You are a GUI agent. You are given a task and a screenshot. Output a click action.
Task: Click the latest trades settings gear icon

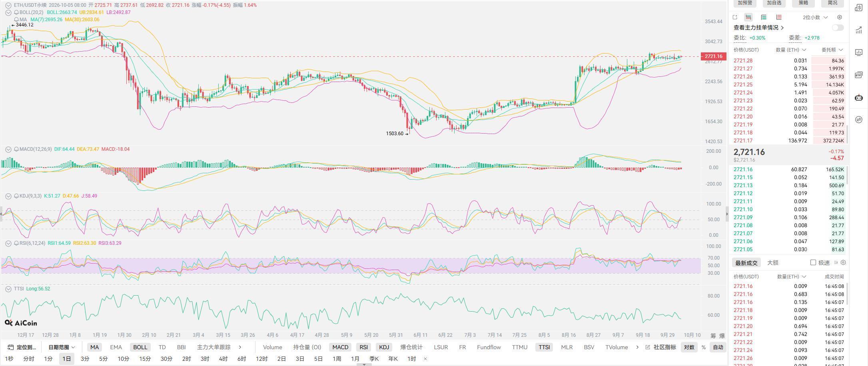point(843,262)
